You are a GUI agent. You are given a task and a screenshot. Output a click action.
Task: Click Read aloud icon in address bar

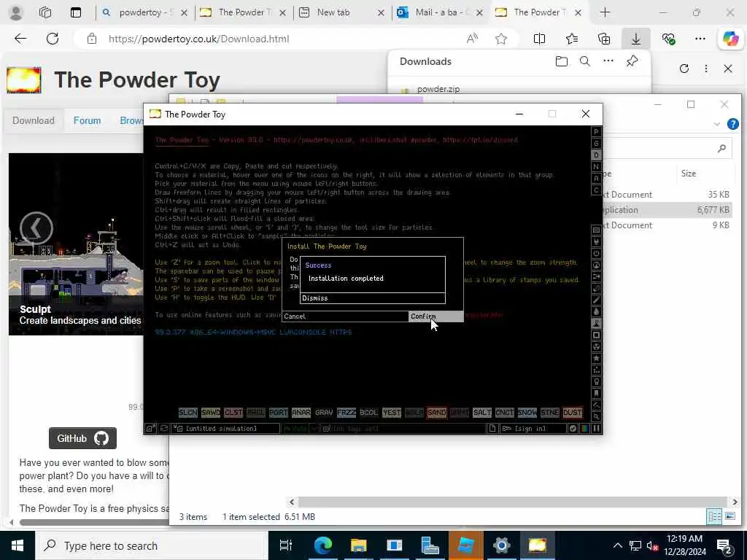(472, 39)
